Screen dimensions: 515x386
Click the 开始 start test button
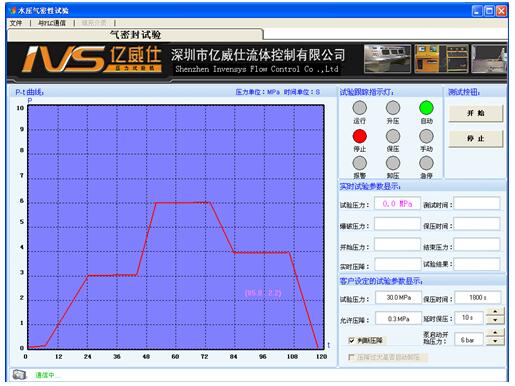point(476,113)
